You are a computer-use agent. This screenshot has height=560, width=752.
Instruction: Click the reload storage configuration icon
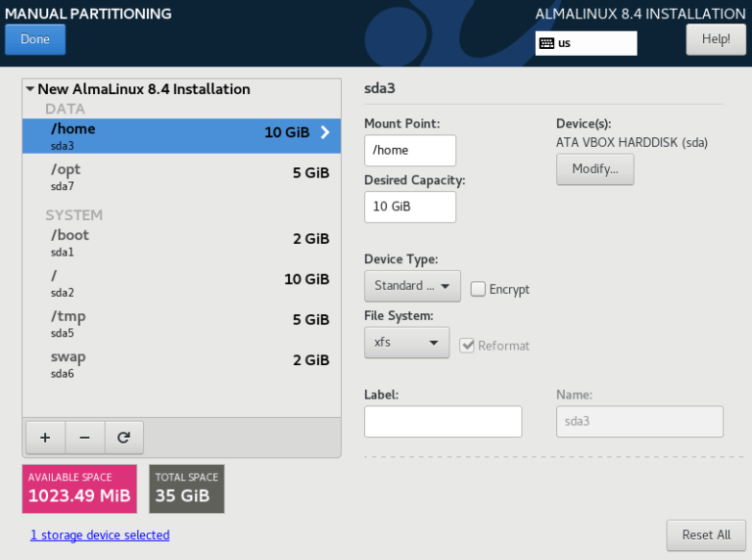[x=123, y=438]
